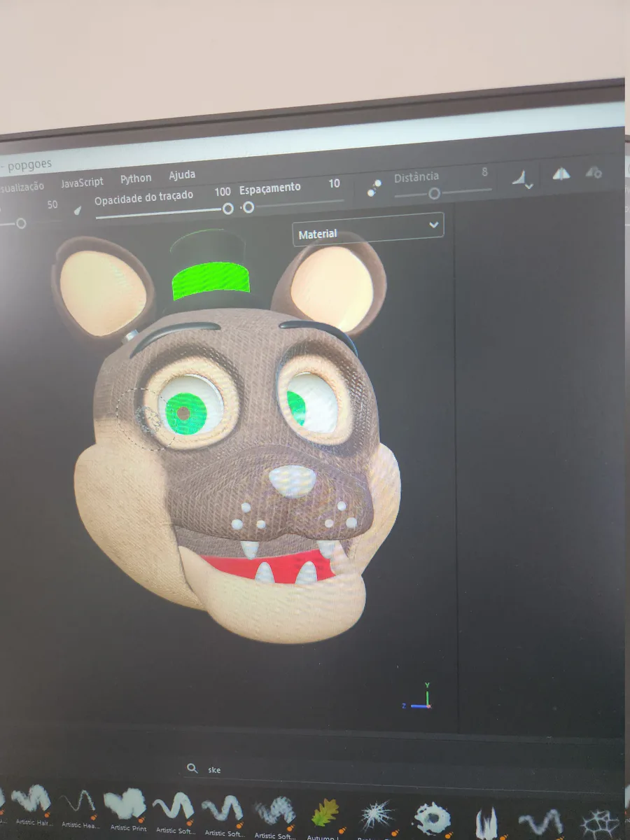Select the Artistic Print brush
This screenshot has width=630, height=840.
(x=127, y=809)
